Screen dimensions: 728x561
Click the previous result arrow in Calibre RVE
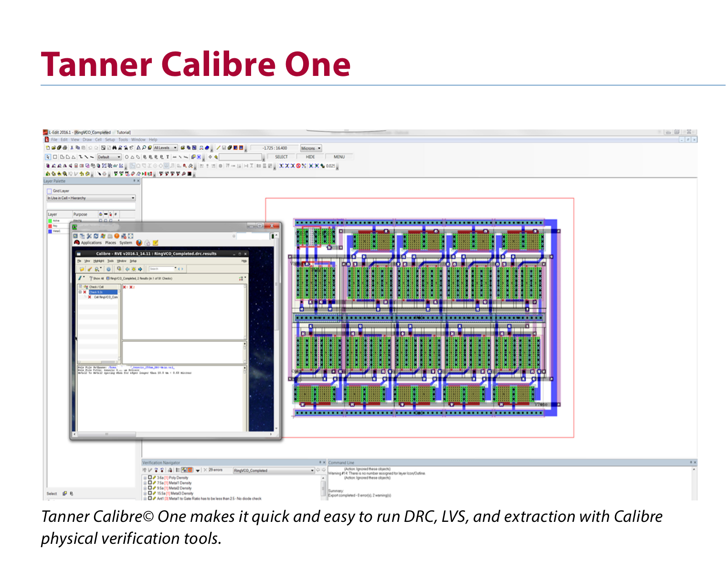pos(127,269)
